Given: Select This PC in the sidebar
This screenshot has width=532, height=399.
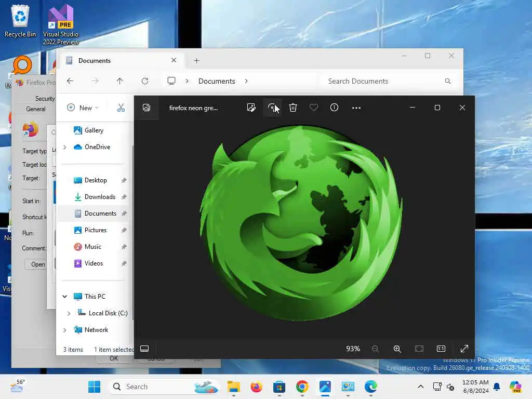Looking at the screenshot, I should click(95, 297).
